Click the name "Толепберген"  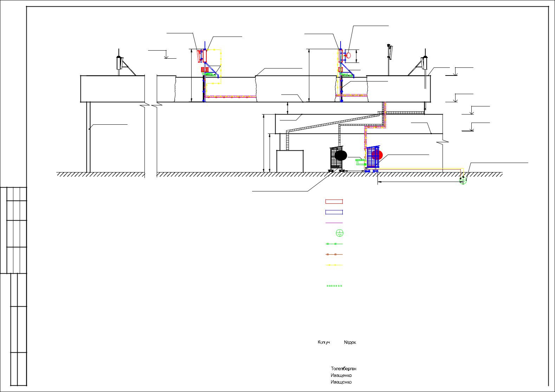pyautogui.click(x=344, y=369)
